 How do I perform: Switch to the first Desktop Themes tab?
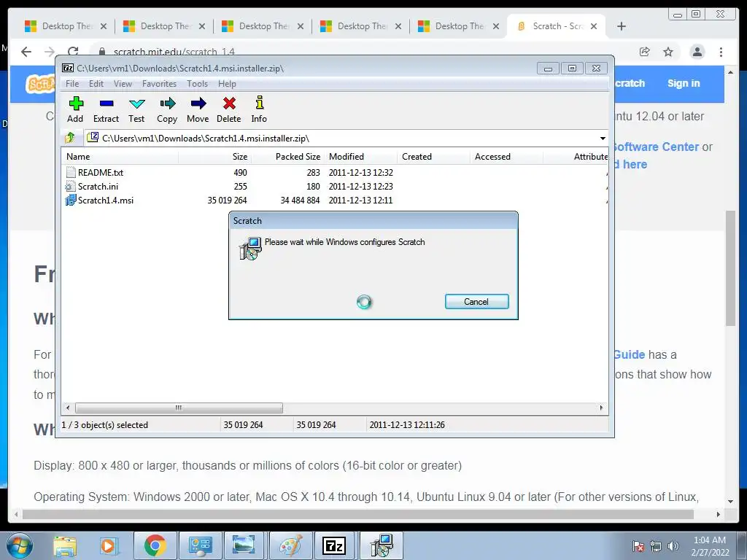coord(65,26)
